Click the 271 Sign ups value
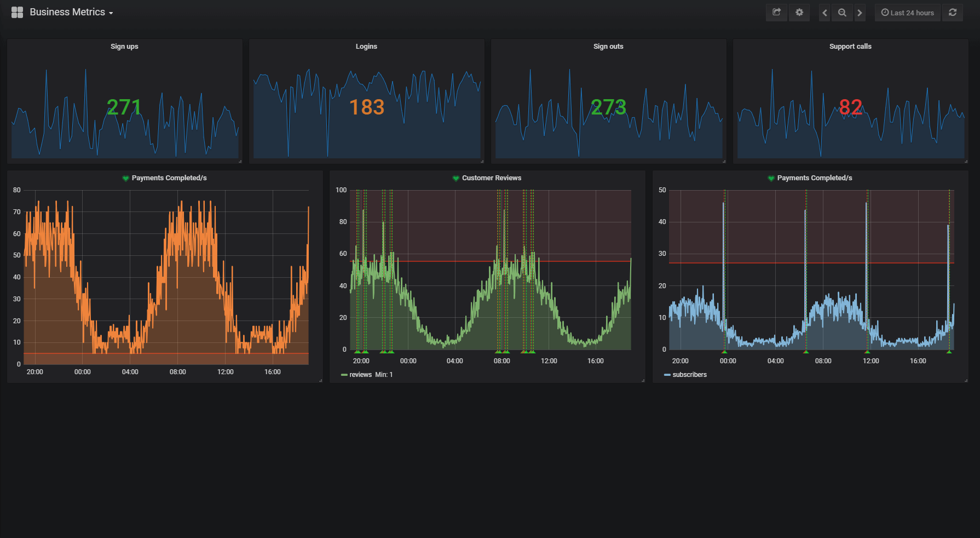 [x=124, y=107]
